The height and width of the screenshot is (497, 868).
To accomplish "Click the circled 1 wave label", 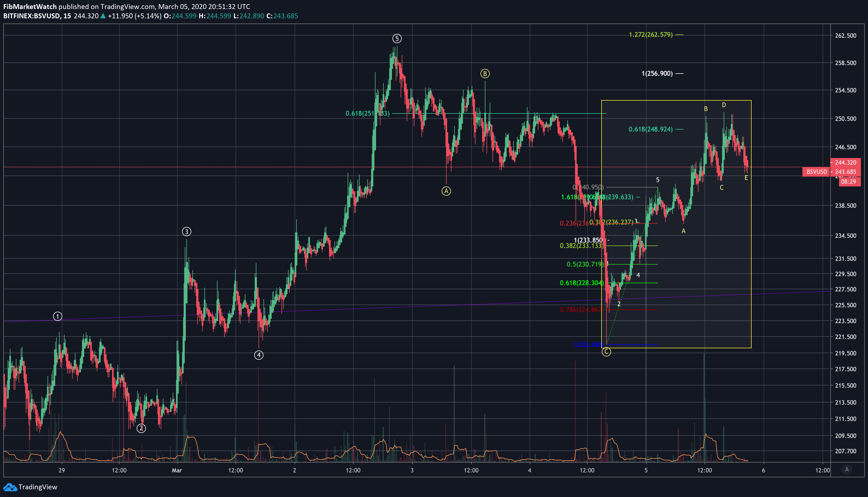I will tap(58, 316).
